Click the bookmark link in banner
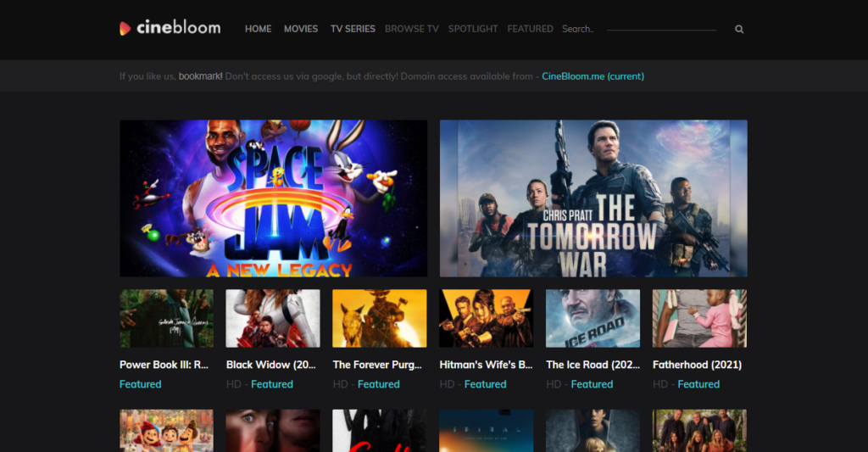The height and width of the screenshot is (452, 868). [200, 76]
